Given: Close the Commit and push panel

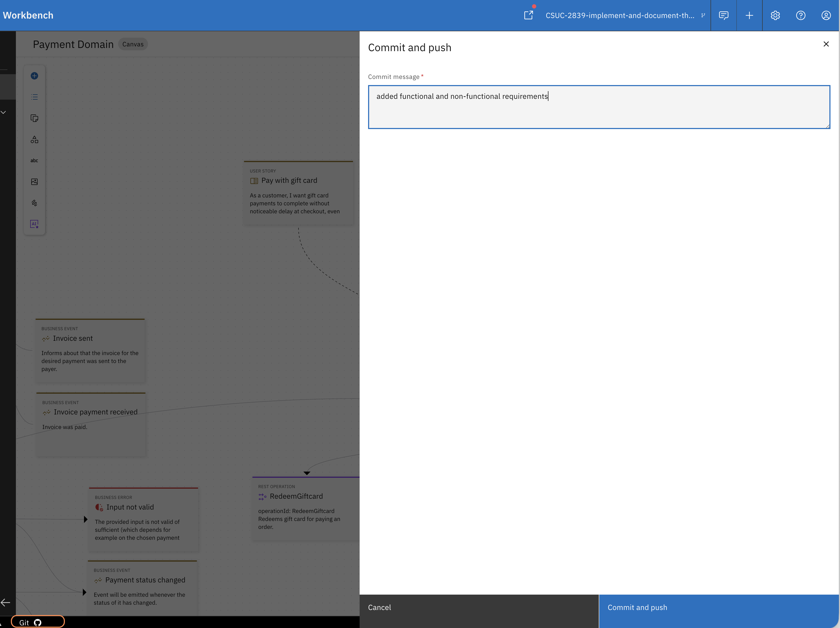Looking at the screenshot, I should (826, 44).
